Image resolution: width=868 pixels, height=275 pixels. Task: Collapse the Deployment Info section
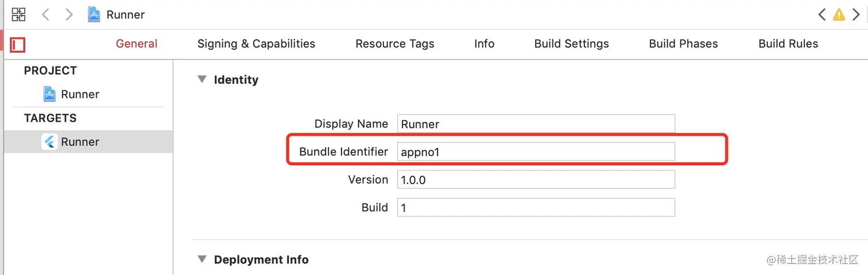(x=201, y=259)
